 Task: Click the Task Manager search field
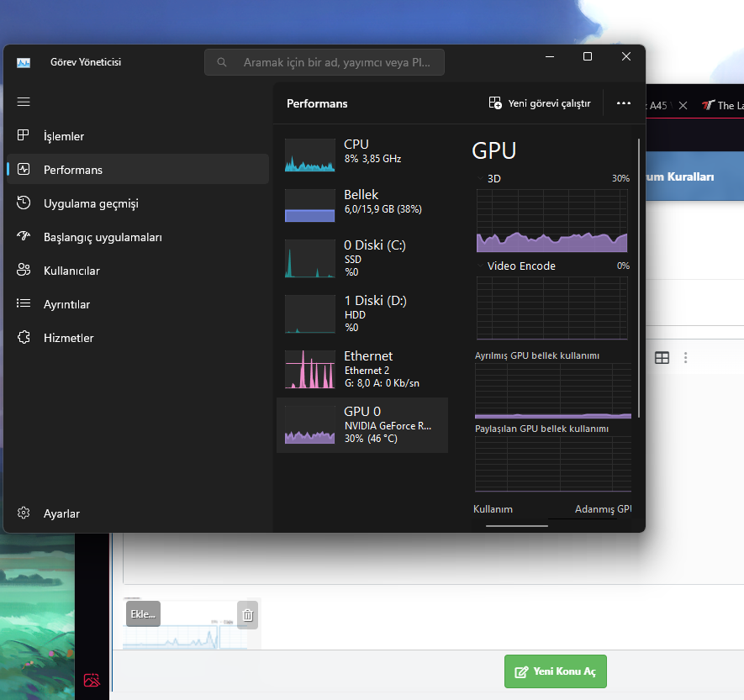324,62
